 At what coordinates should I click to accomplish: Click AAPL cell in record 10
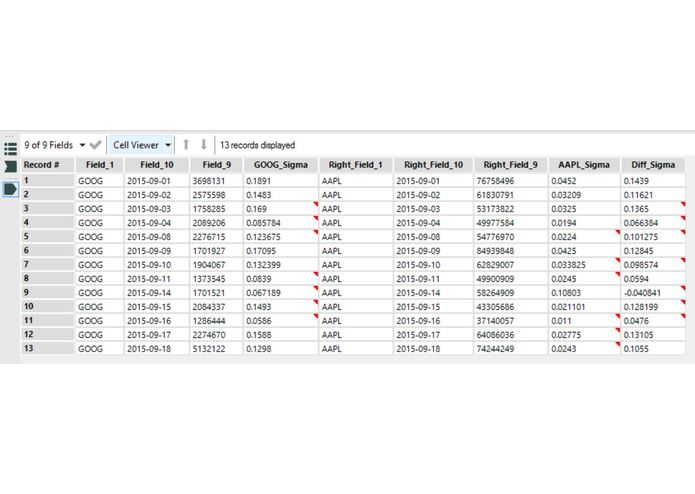click(355, 307)
